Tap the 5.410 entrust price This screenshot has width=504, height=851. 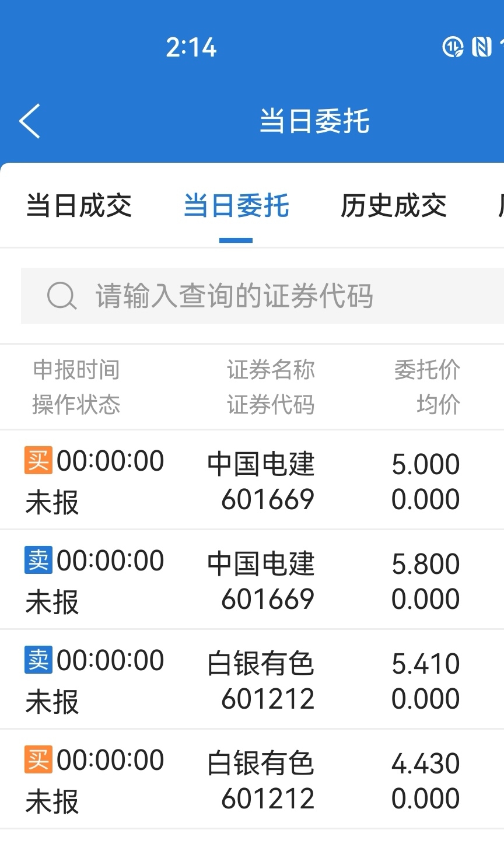[x=426, y=664]
